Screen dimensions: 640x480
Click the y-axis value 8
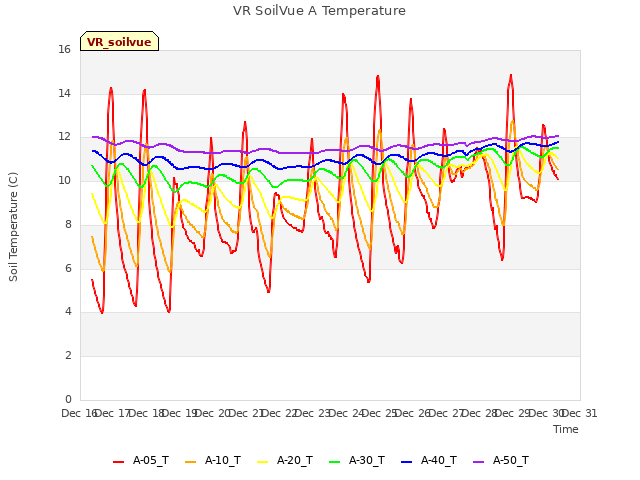(68, 224)
